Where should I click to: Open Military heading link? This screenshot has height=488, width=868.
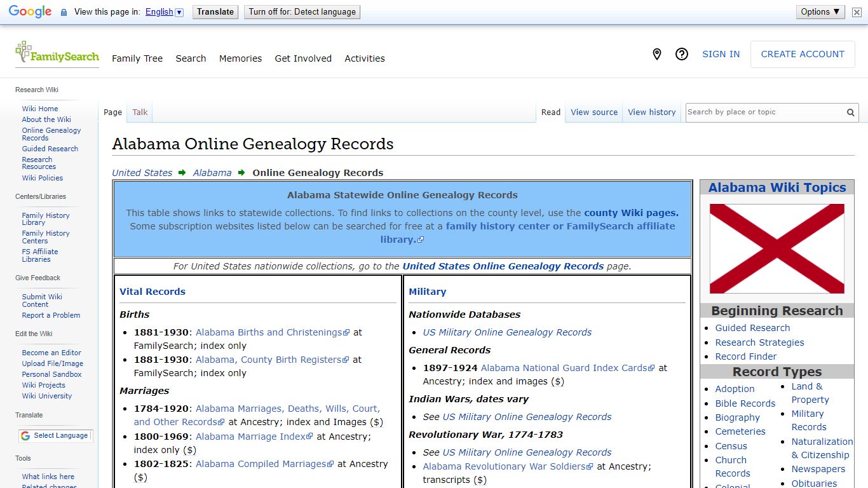pos(428,292)
